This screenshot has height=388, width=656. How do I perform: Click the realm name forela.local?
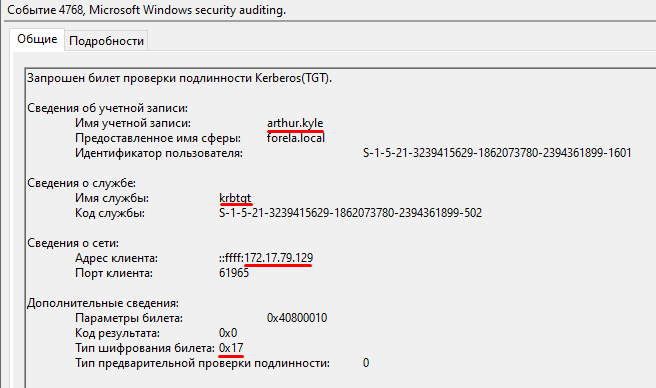point(296,138)
